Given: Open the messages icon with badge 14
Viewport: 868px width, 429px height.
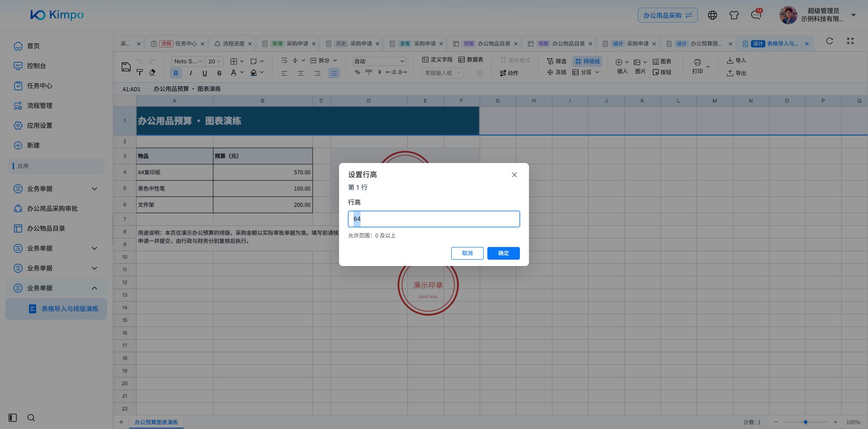Looking at the screenshot, I should pos(756,14).
